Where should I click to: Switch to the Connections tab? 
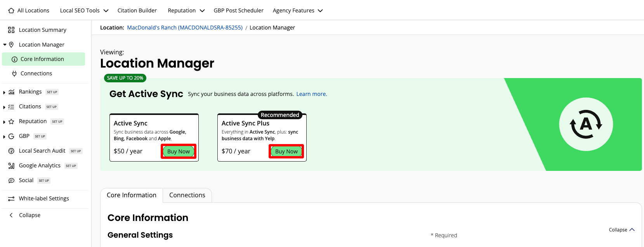(187, 195)
